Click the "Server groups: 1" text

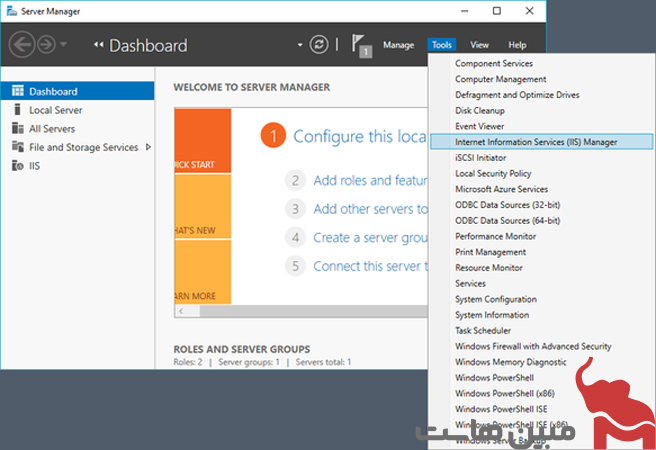(x=249, y=362)
